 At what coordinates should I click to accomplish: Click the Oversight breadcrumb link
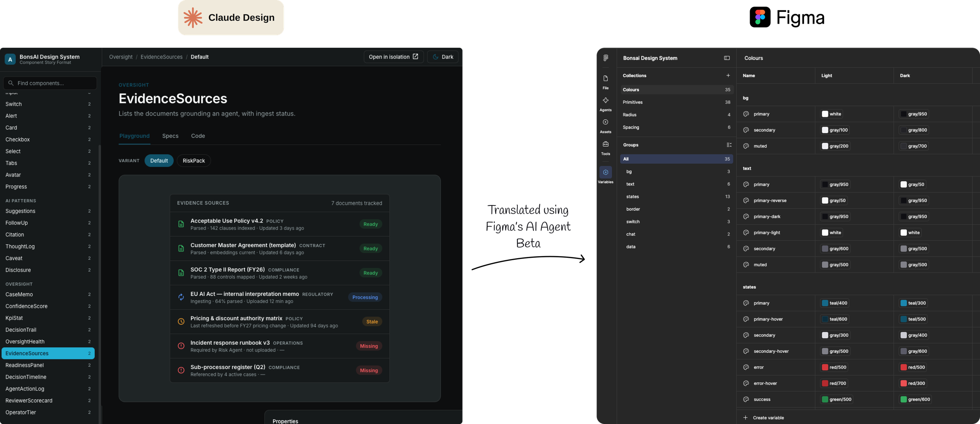point(121,57)
